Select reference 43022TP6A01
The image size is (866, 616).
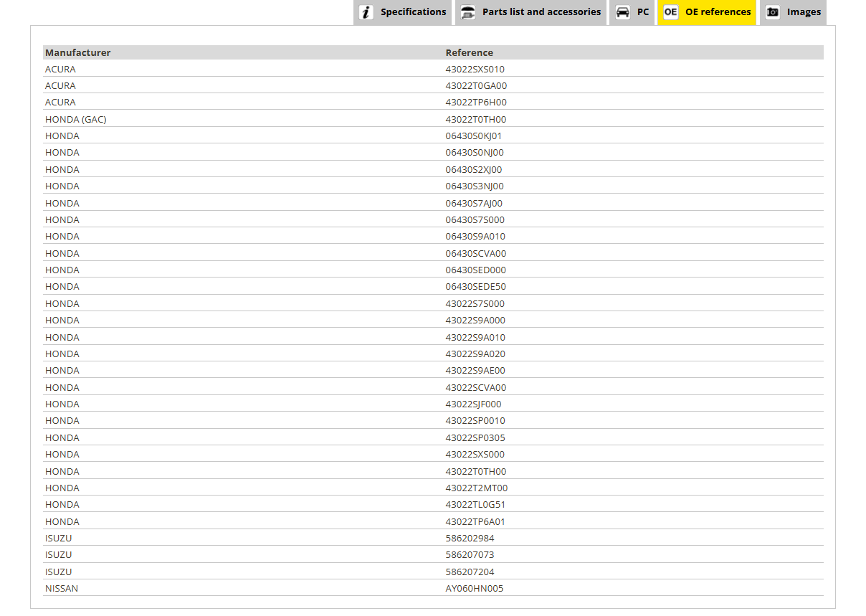tap(475, 521)
